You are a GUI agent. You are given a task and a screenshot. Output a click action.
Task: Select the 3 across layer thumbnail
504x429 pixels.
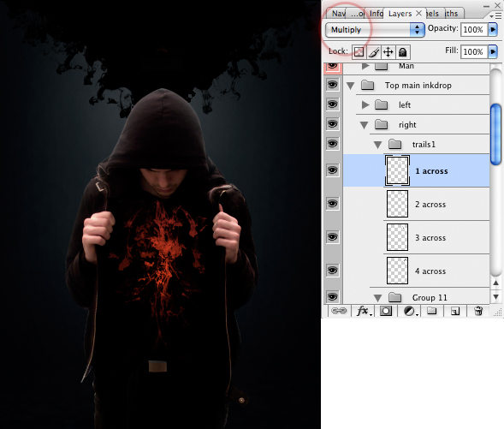click(397, 237)
